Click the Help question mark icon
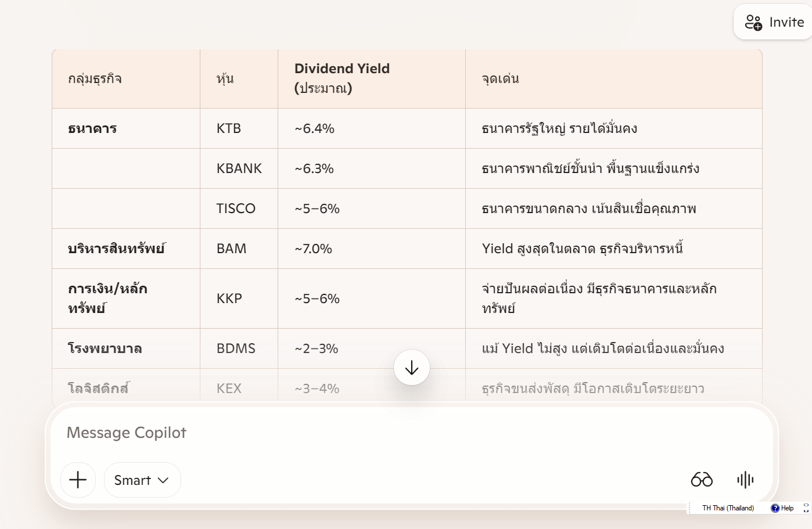 pyautogui.click(x=775, y=508)
